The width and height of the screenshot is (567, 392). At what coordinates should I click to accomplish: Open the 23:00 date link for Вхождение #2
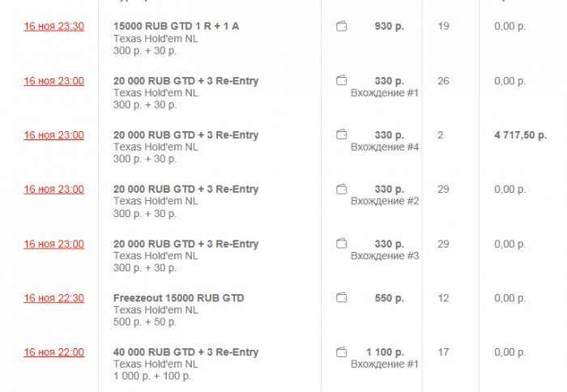click(x=53, y=190)
